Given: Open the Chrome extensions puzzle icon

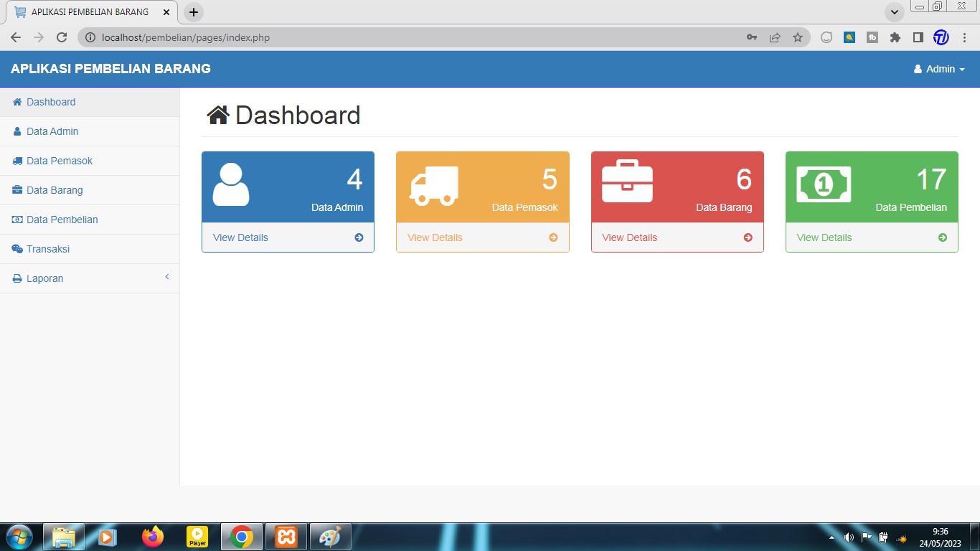Looking at the screenshot, I should (895, 37).
